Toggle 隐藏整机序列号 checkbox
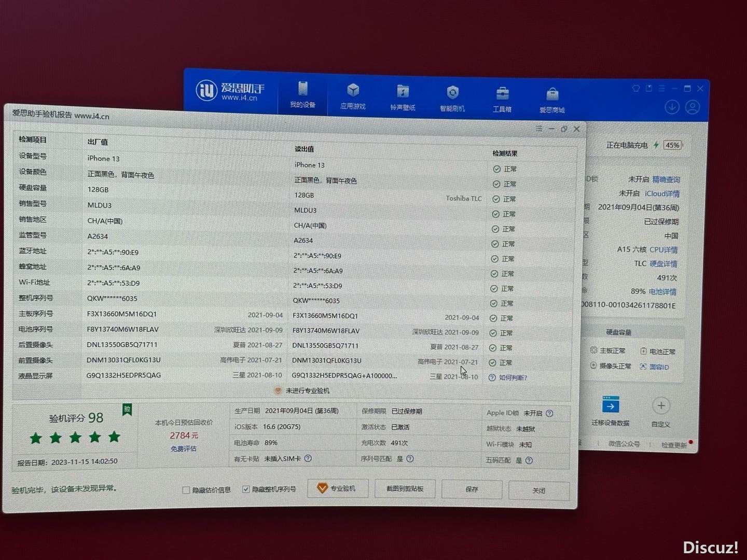747x560 pixels. pos(246,489)
